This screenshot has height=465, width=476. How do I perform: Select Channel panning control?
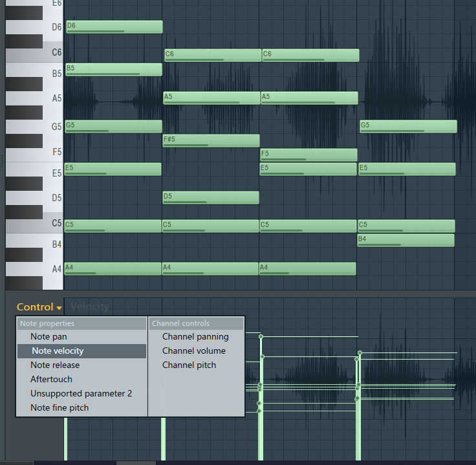click(195, 336)
